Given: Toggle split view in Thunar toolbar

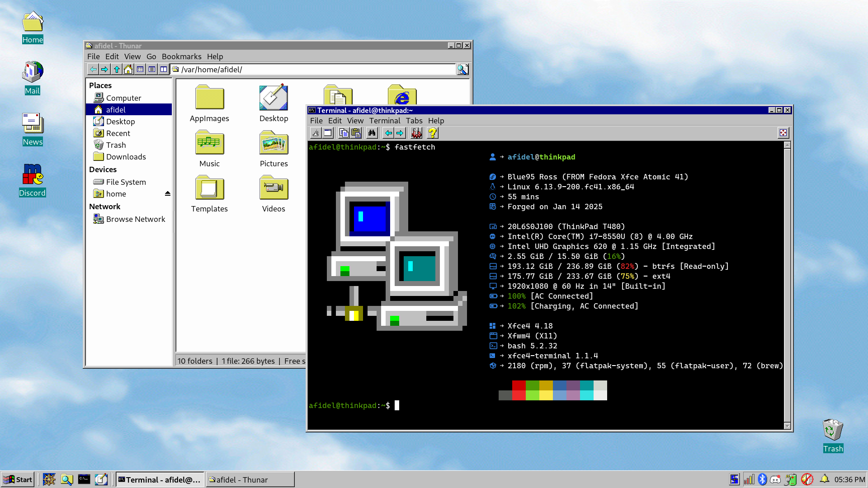Looking at the screenshot, I should click(x=164, y=69).
